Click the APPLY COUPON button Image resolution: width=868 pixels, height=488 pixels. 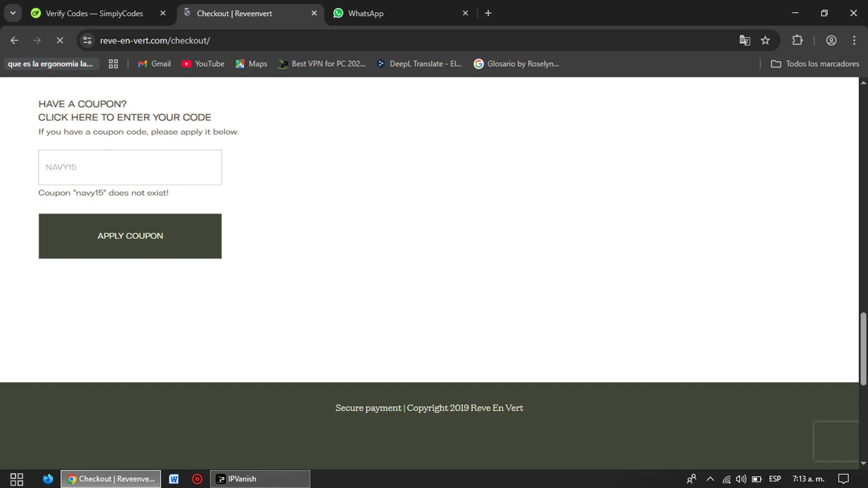tap(130, 236)
